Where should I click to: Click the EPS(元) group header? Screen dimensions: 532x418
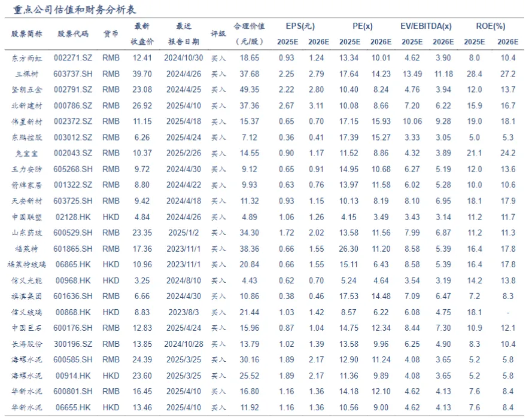click(300, 26)
